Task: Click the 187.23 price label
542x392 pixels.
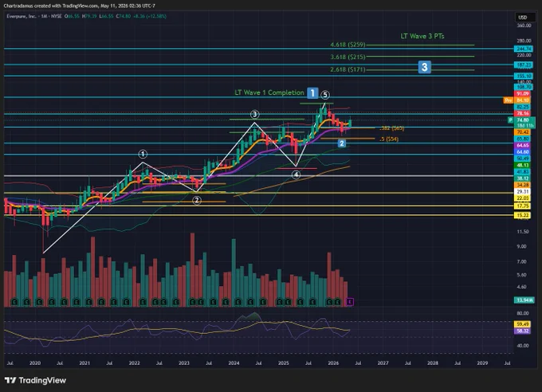Action: (x=524, y=65)
